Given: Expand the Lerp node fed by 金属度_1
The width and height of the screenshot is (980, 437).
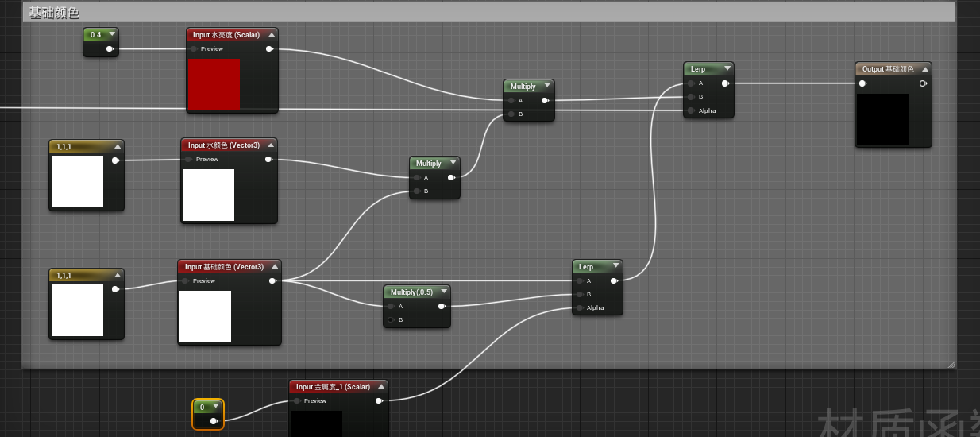Looking at the screenshot, I should tap(616, 267).
